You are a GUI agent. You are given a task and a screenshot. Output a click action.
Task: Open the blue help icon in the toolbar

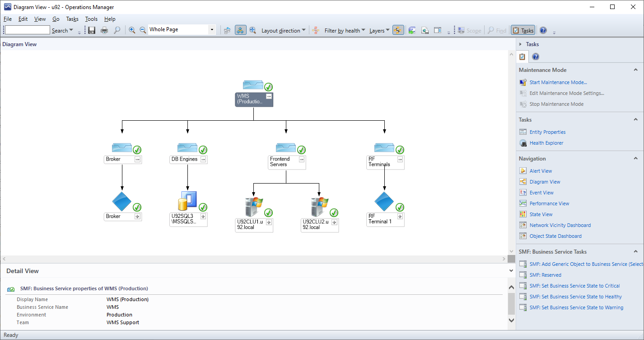click(x=543, y=30)
